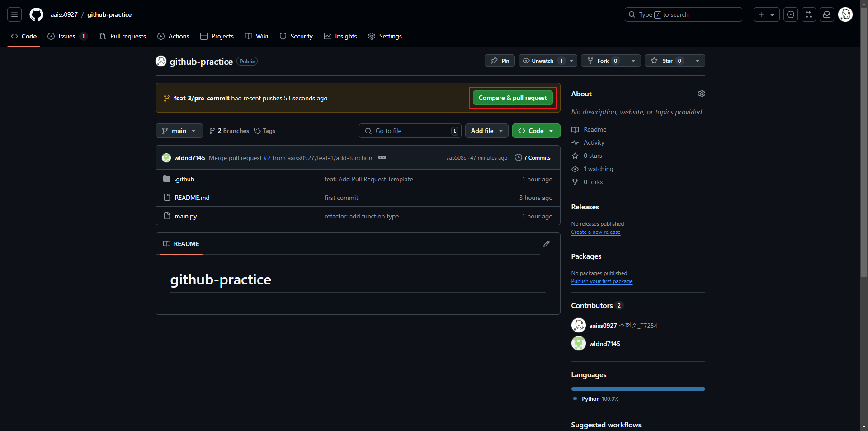Open aaiss0927 contributor avatar
The image size is (868, 431).
[x=579, y=325]
